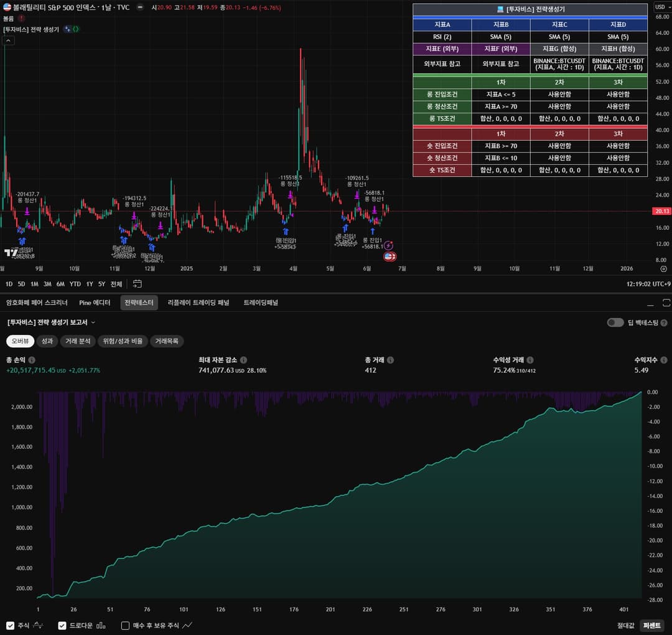672x635 pixels.
Task: Click the purple lightning events icon on the chart
Action: pyautogui.click(x=388, y=246)
